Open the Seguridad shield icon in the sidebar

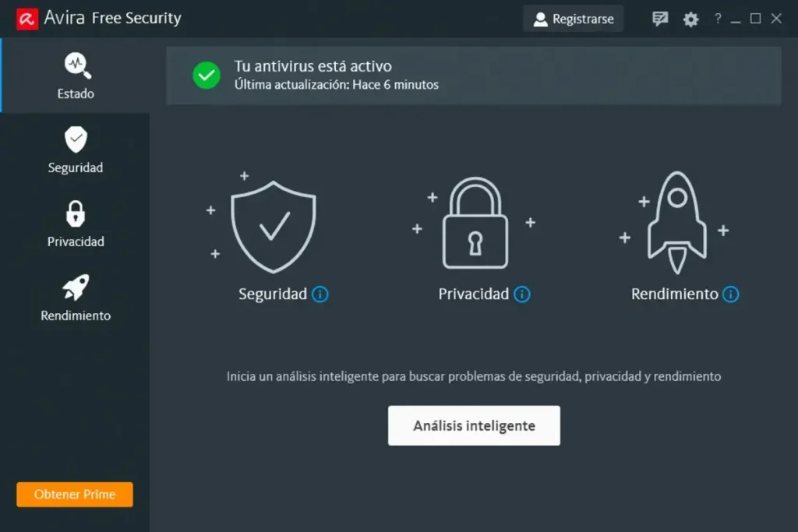point(75,137)
